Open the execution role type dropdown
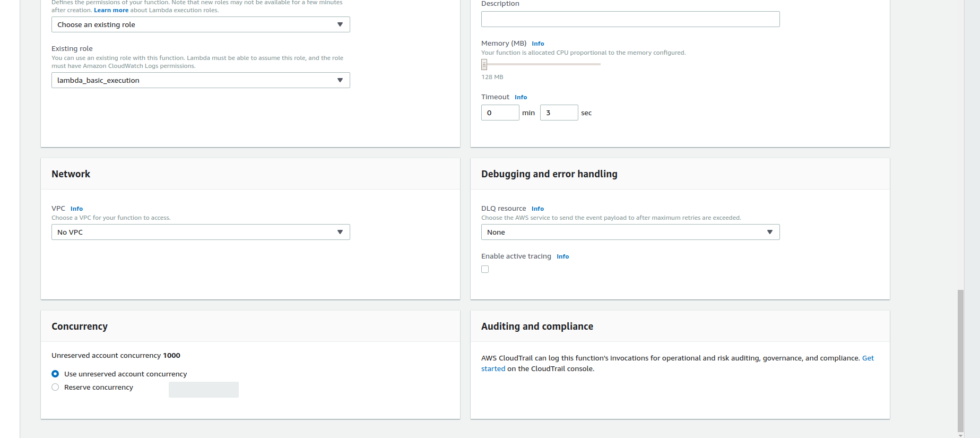 [201, 24]
